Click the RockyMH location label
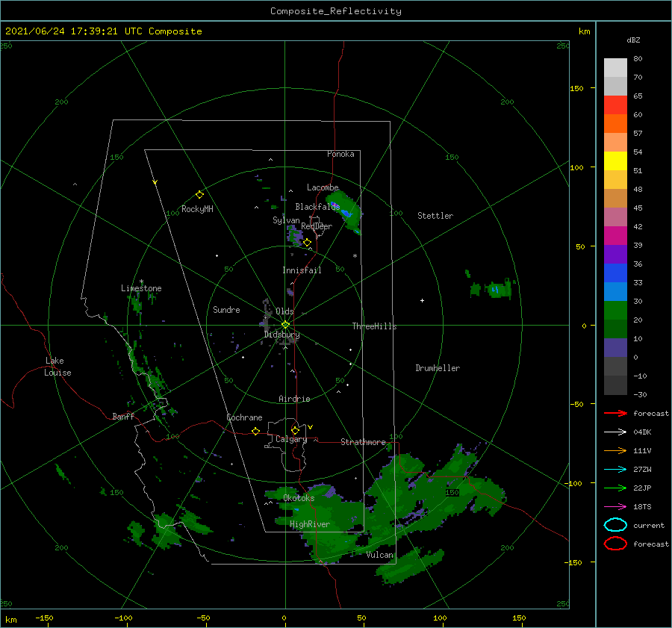 pos(197,209)
